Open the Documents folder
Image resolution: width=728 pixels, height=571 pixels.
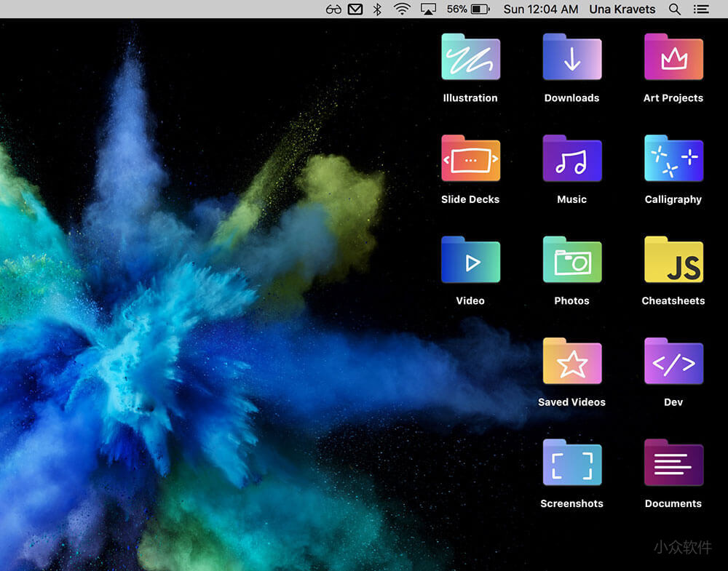click(x=673, y=462)
